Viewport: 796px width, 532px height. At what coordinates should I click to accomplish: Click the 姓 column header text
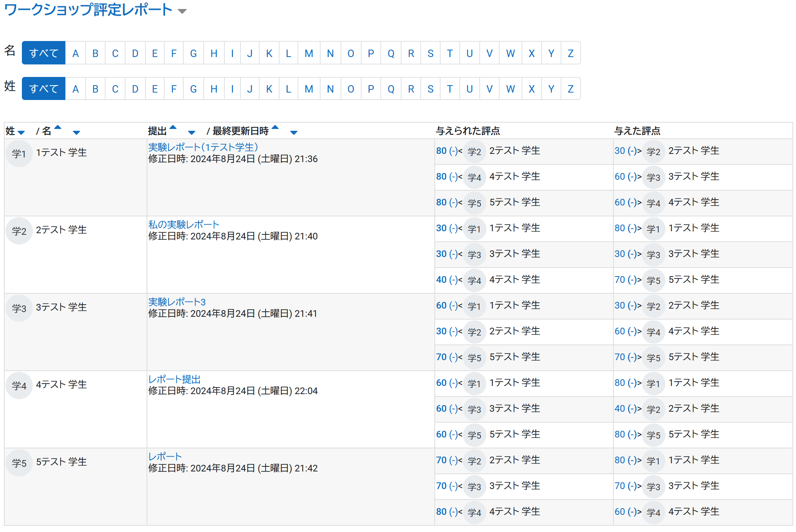11,131
